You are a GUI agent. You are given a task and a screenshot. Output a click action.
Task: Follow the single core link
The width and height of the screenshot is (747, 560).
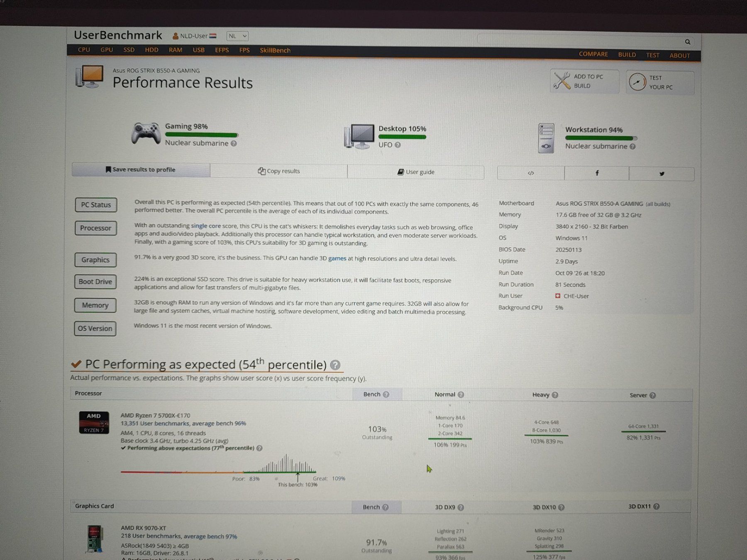pos(206,226)
